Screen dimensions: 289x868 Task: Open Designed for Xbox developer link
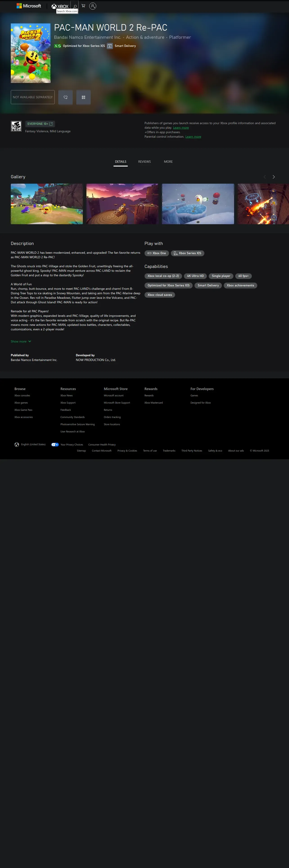tap(201, 403)
